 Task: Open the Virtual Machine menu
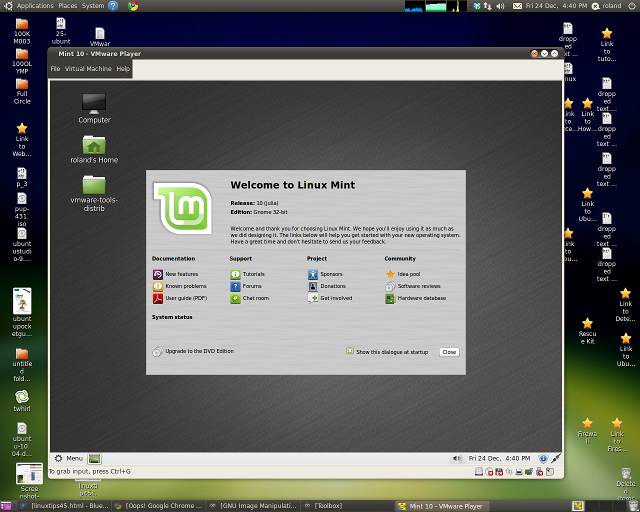(x=88, y=69)
